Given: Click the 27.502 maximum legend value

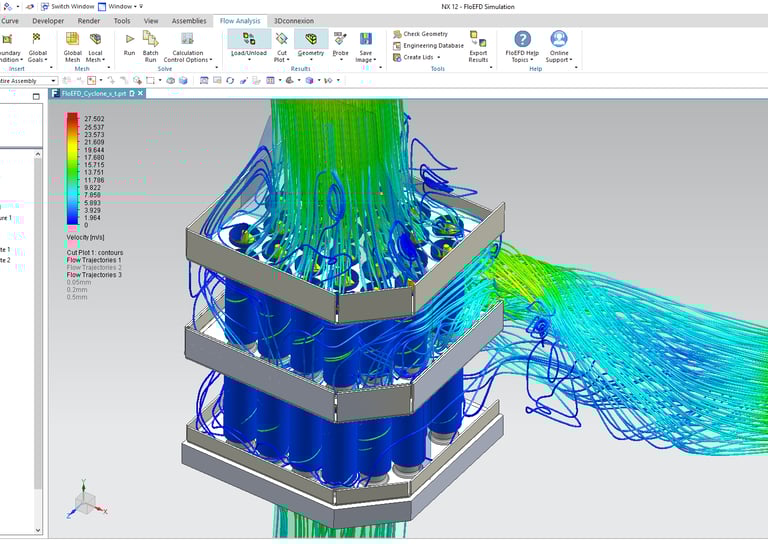Looking at the screenshot, I should pos(94,119).
